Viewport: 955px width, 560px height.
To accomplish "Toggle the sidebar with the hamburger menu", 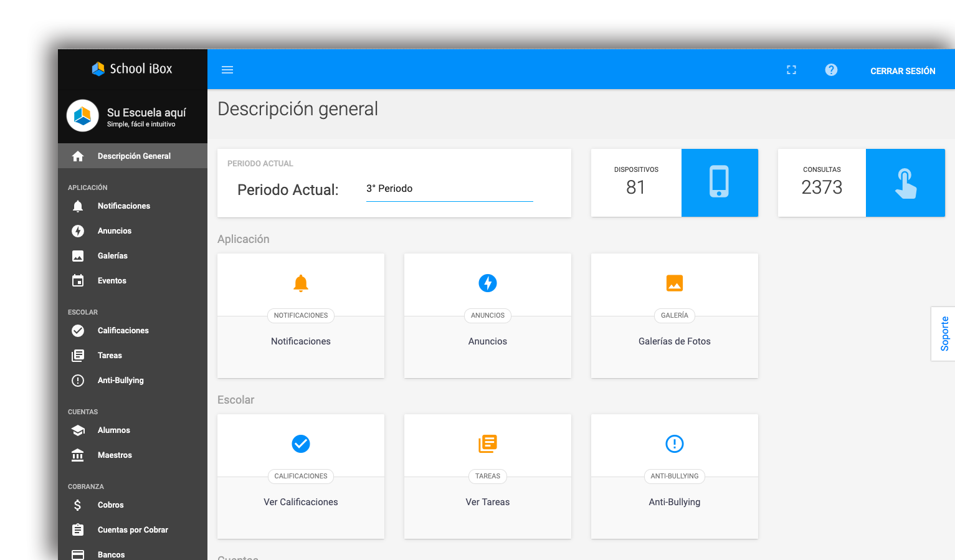I will 227,70.
